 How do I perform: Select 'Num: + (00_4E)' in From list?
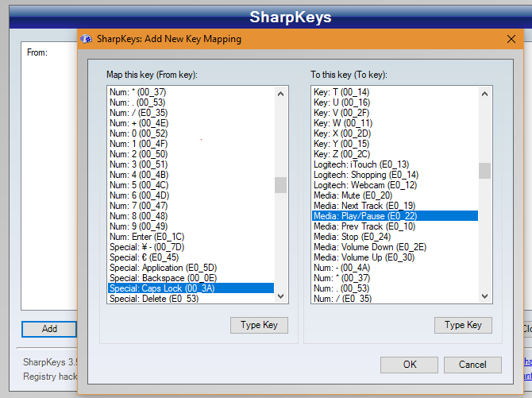tap(191, 123)
